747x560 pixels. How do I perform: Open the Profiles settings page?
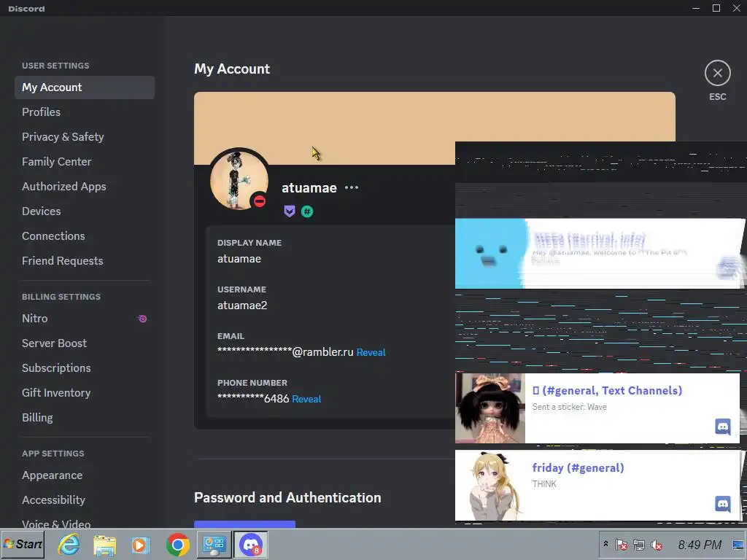pos(85,112)
